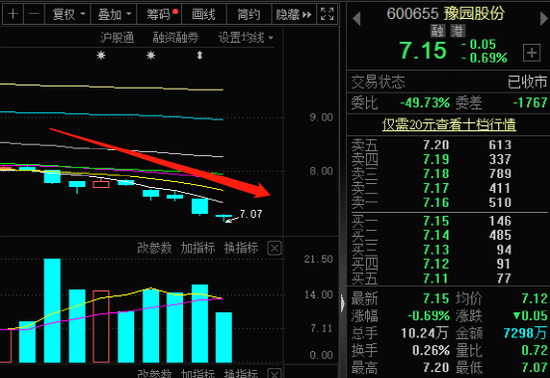Close the volume indicator panel
550x378 pixels.
tap(274, 248)
